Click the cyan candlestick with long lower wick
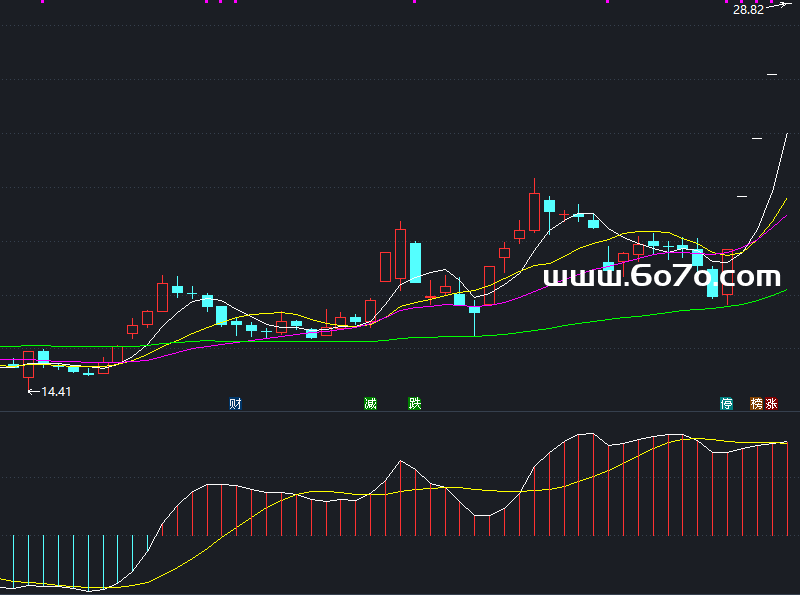This screenshot has height=595, width=800. click(474, 310)
